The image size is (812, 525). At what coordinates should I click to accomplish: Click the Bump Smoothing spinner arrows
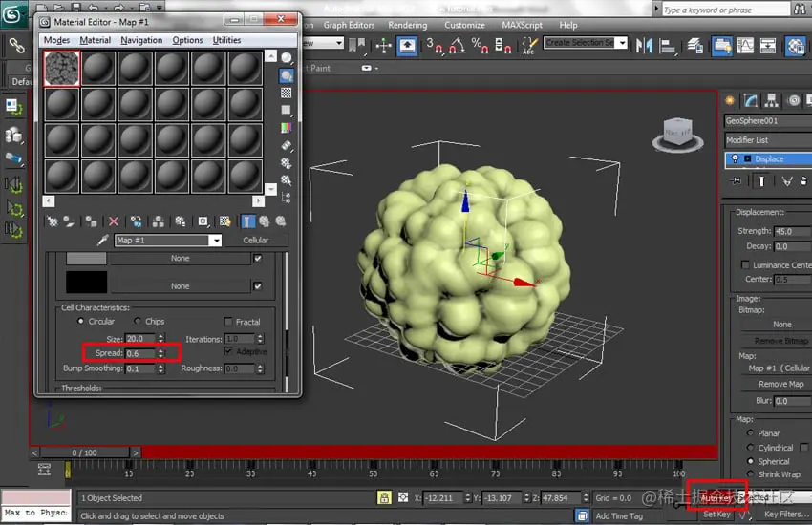pos(160,368)
